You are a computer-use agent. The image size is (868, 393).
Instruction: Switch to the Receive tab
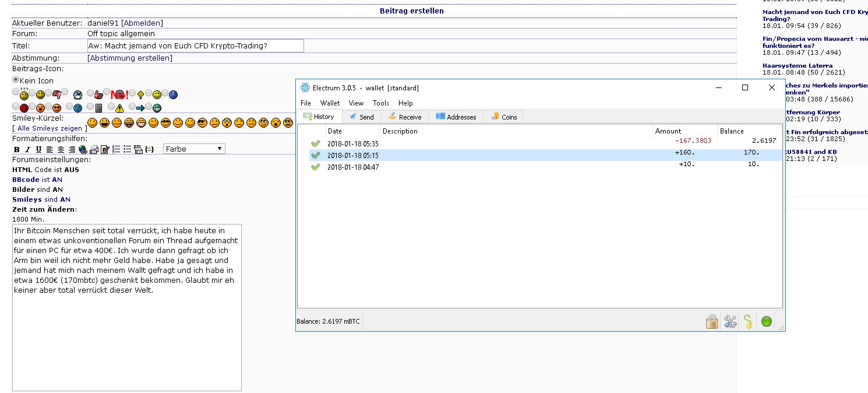[x=405, y=117]
